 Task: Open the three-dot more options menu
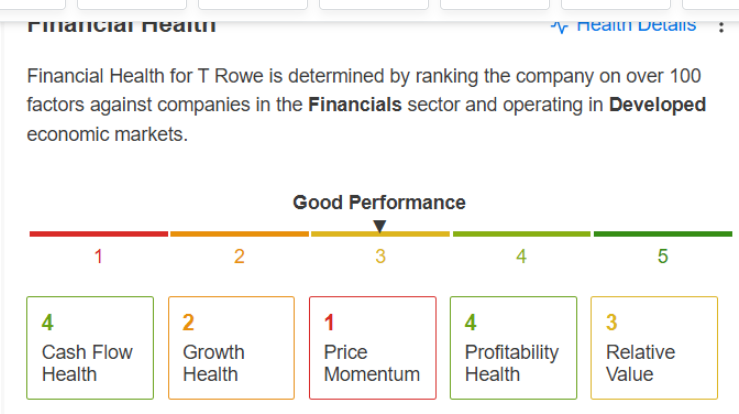tap(721, 27)
